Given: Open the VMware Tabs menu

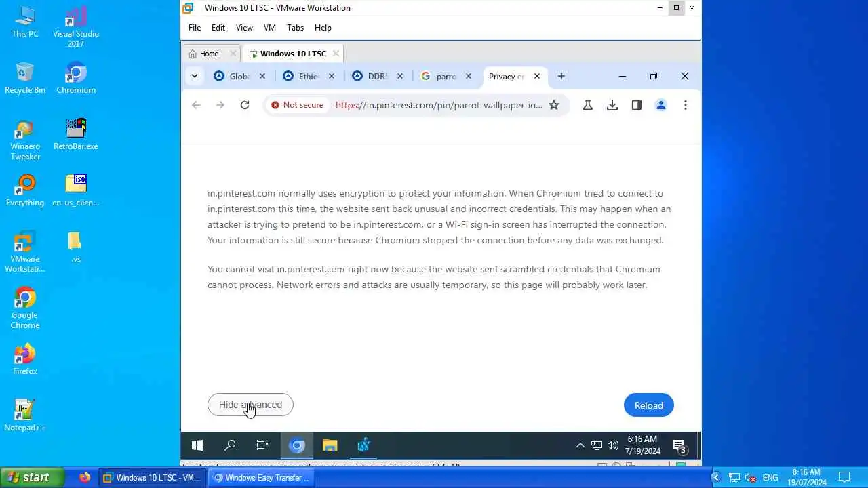Looking at the screenshot, I should tap(295, 28).
